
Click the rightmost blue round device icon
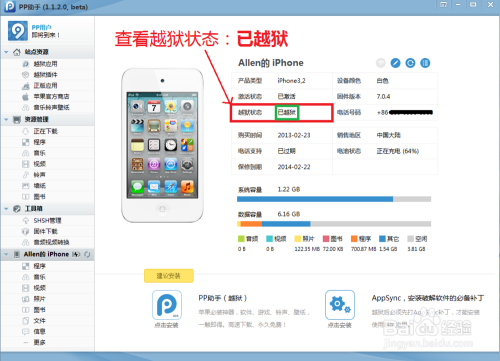[425, 63]
